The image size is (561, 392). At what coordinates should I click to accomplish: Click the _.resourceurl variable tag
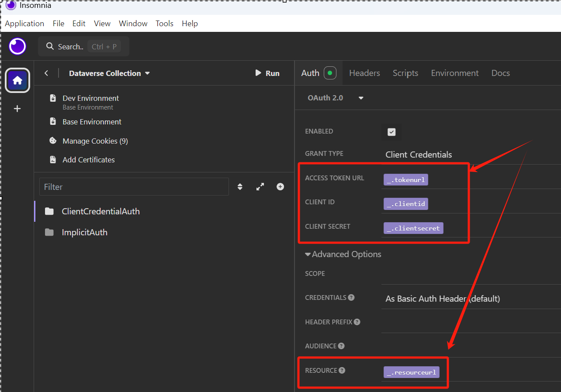(x=412, y=372)
